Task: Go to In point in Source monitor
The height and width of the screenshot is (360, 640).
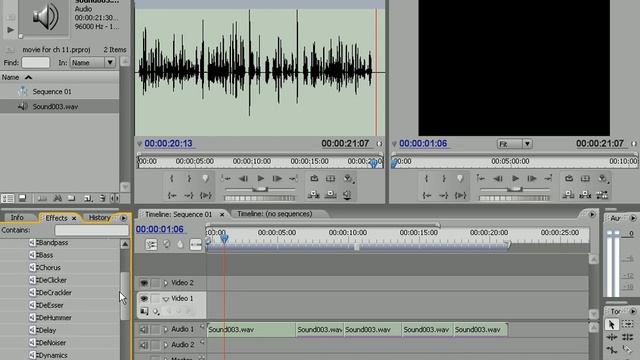Action: point(172,196)
